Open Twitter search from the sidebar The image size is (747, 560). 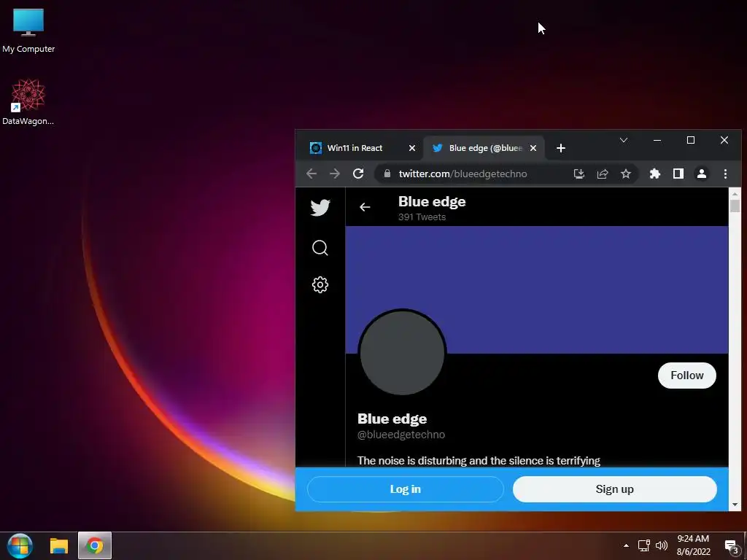coord(320,248)
